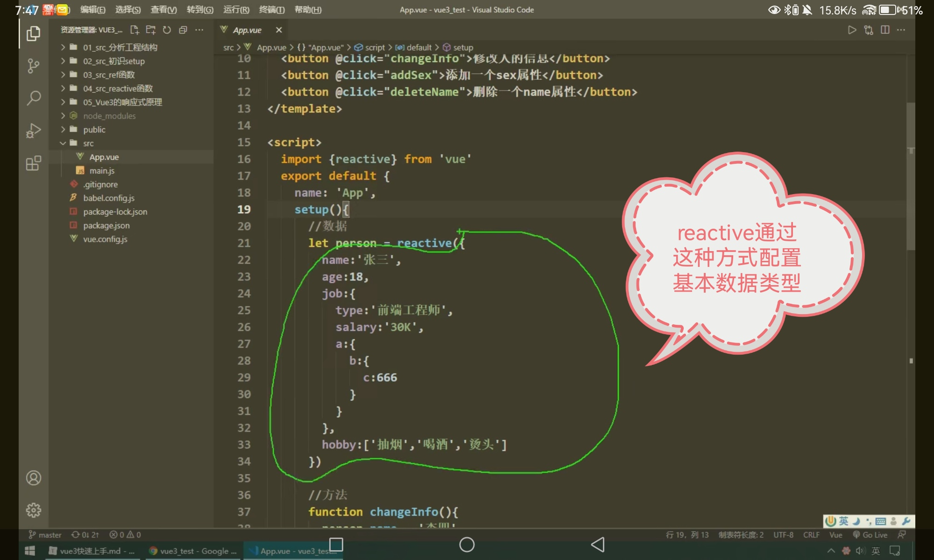Open the 终端(T) menu
This screenshot has width=934, height=560.
pyautogui.click(x=271, y=10)
